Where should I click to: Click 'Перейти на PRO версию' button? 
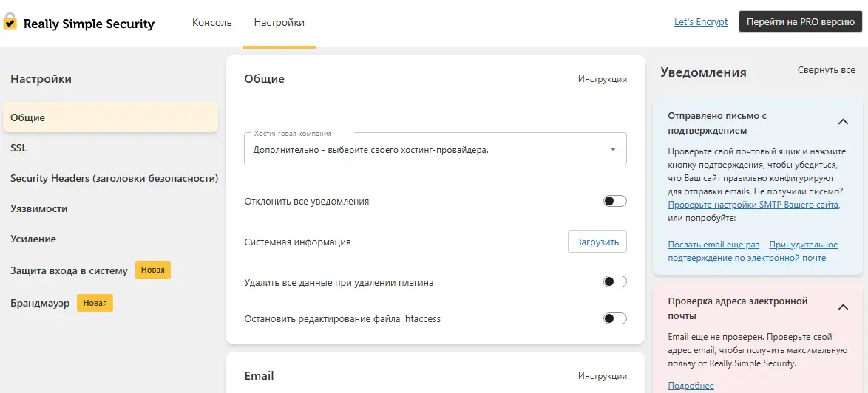pos(800,22)
